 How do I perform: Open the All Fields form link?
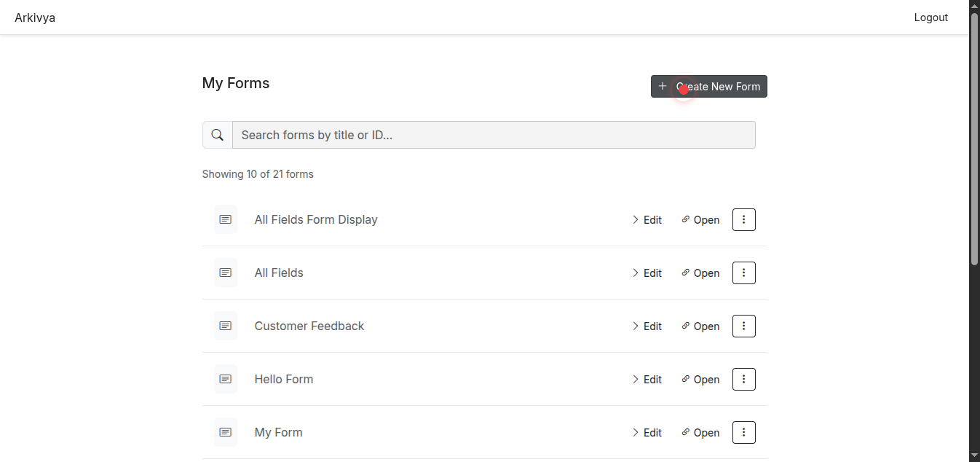click(x=700, y=273)
